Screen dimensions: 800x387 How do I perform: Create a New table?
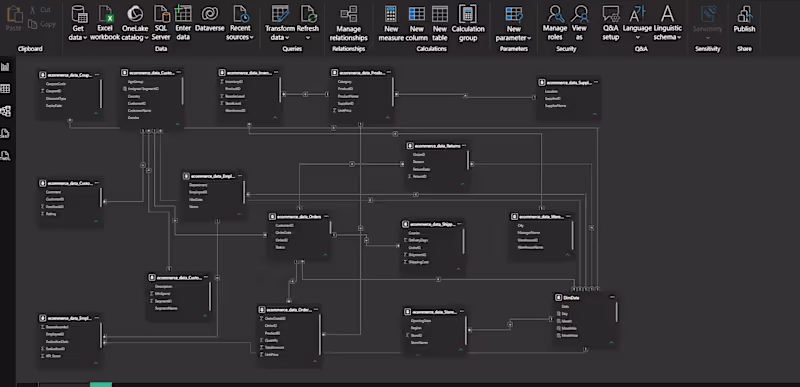pyautogui.click(x=440, y=23)
